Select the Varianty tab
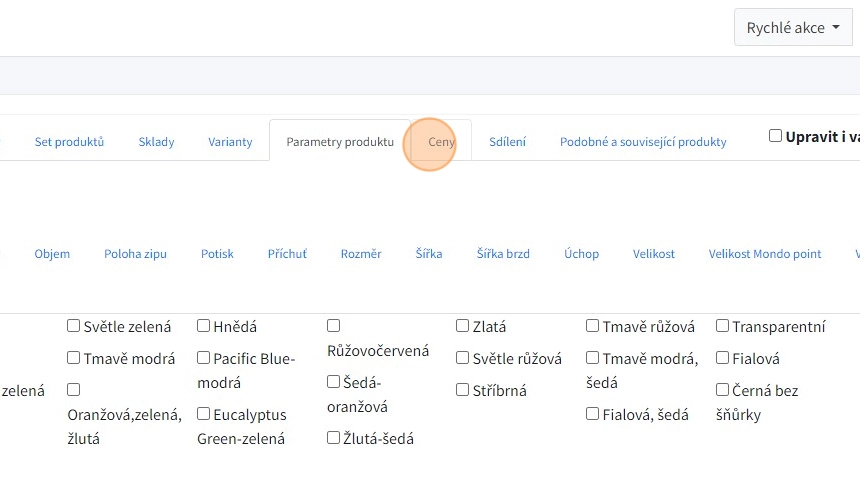The height and width of the screenshot is (480, 860). pyautogui.click(x=230, y=142)
